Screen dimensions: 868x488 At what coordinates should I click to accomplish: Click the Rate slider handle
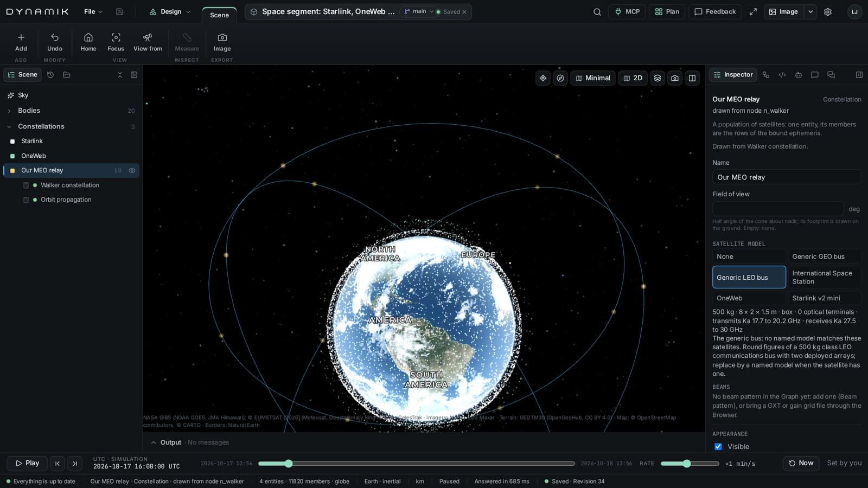[687, 464]
